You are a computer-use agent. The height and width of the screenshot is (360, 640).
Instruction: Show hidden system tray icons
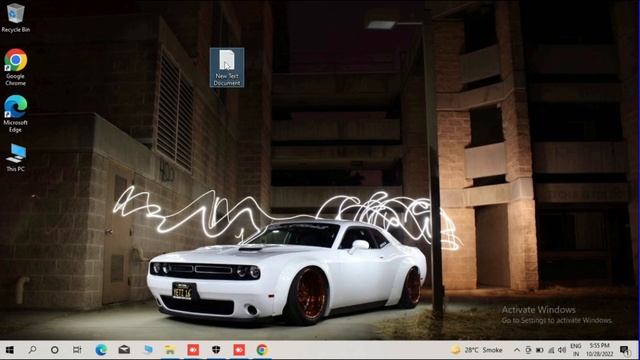coord(517,350)
